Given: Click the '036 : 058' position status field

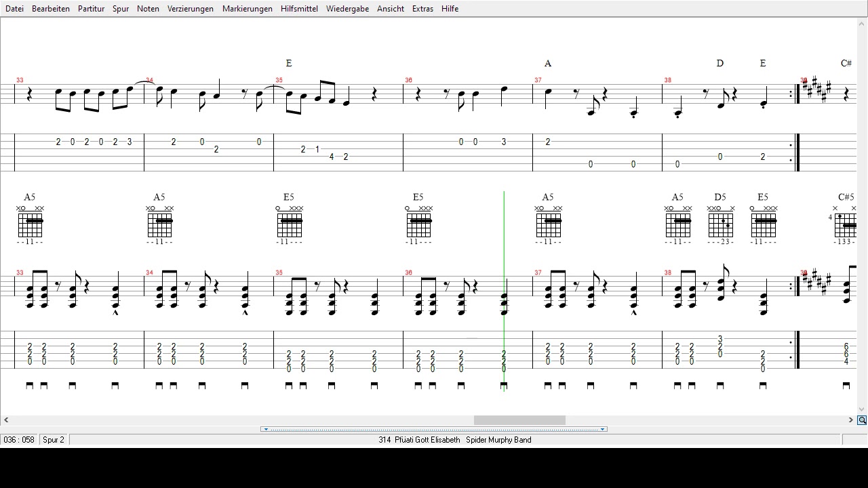Looking at the screenshot, I should [x=19, y=440].
